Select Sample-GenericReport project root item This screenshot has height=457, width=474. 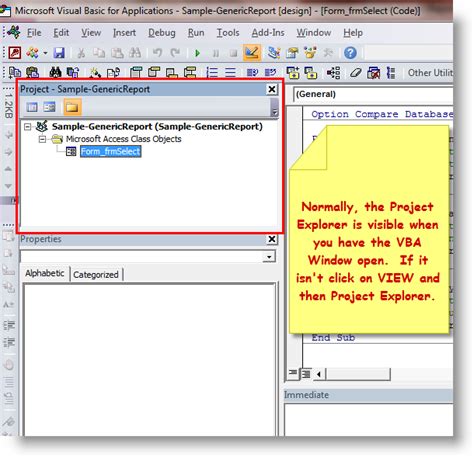(x=157, y=126)
